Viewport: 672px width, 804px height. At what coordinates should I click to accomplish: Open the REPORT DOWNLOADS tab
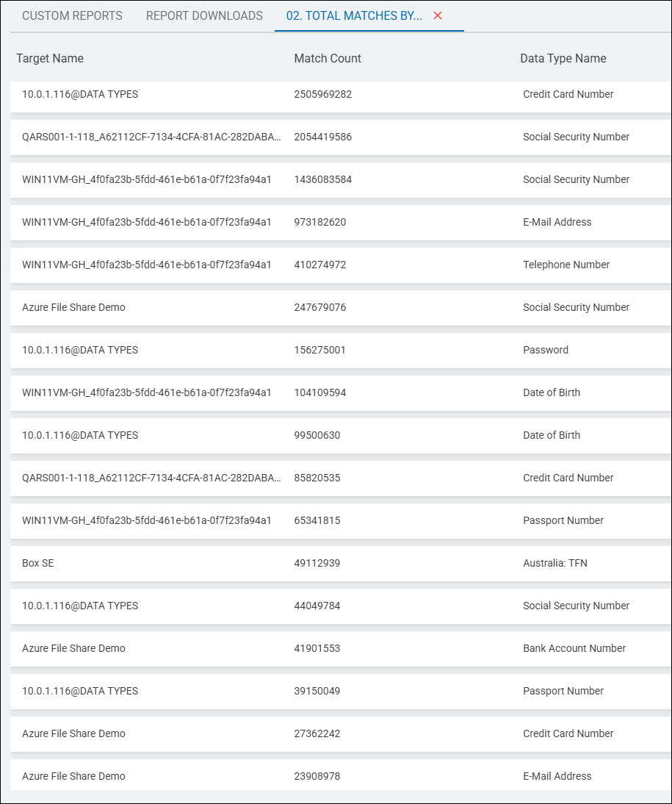tap(203, 15)
